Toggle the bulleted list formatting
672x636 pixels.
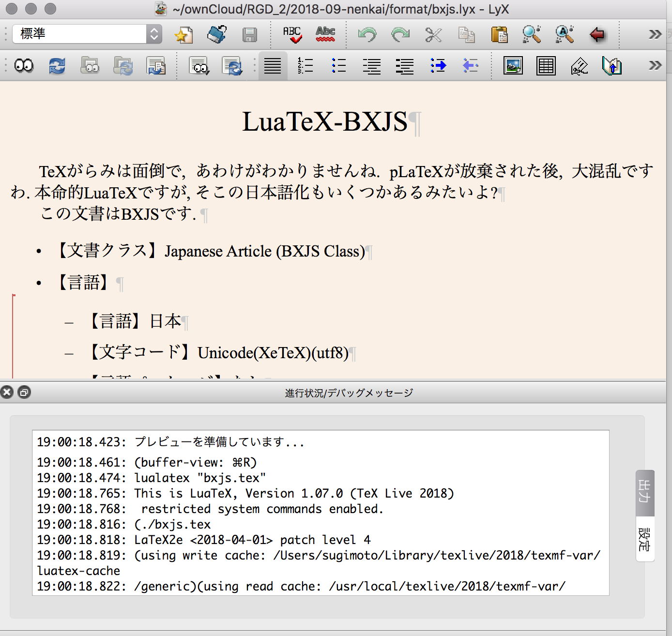(x=339, y=66)
